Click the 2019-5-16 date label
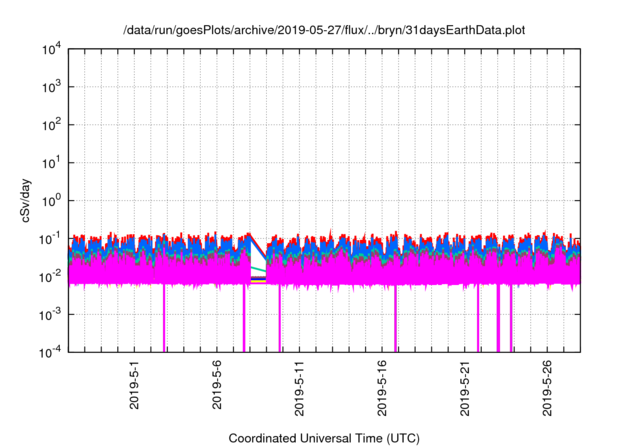The height and width of the screenshot is (448, 640). (x=382, y=388)
